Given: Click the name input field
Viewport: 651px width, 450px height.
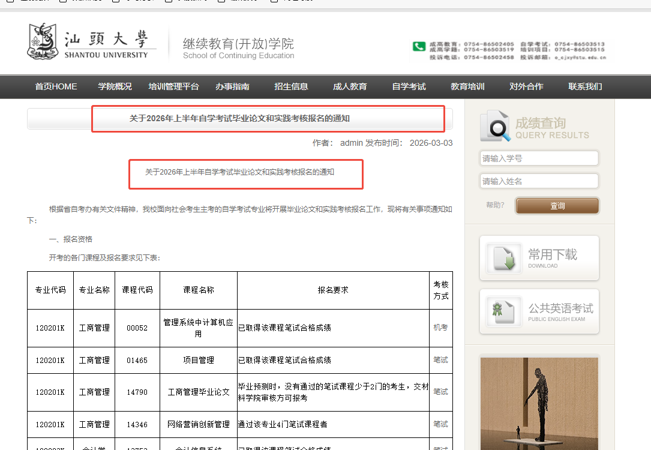Looking at the screenshot, I should (x=539, y=181).
